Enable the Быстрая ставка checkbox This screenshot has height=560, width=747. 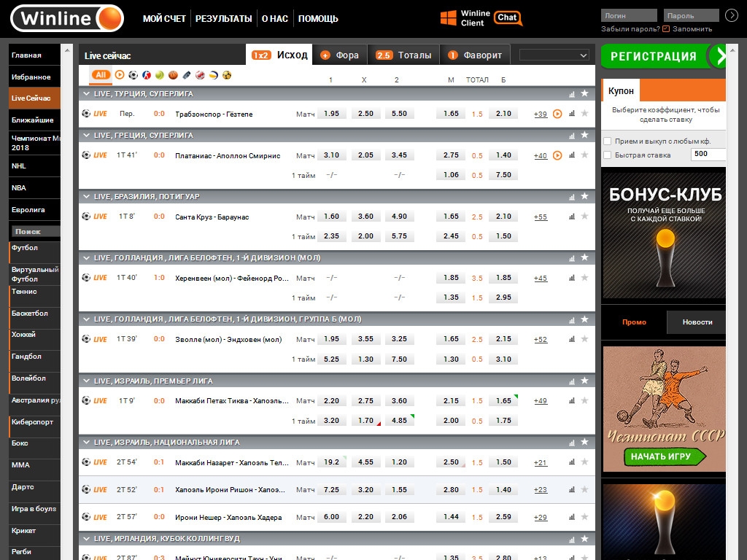tap(608, 155)
